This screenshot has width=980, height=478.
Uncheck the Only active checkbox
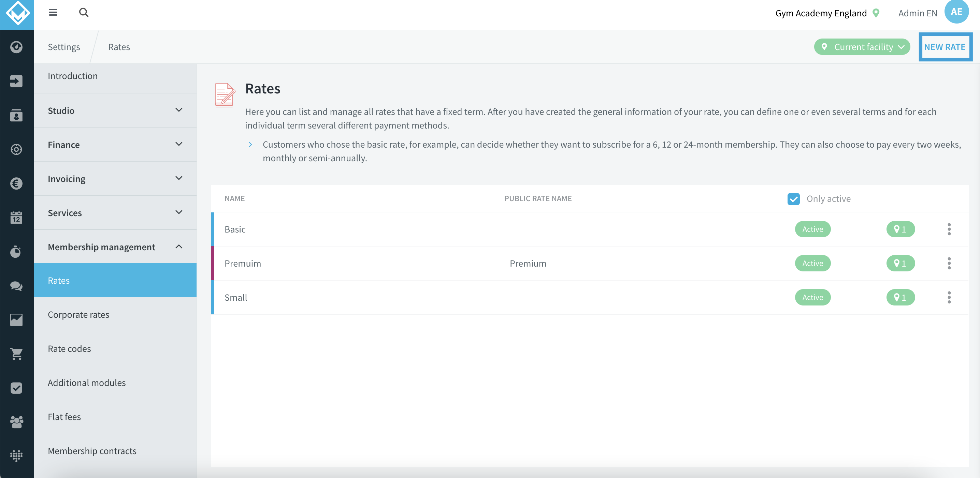(x=793, y=199)
